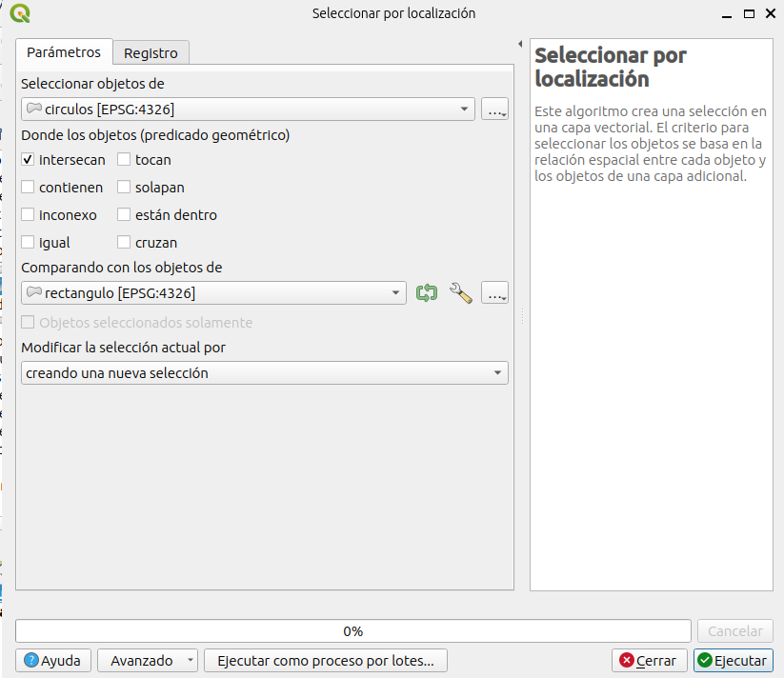Browse for the rectangulo comparison layer with ellipsis button

(494, 293)
